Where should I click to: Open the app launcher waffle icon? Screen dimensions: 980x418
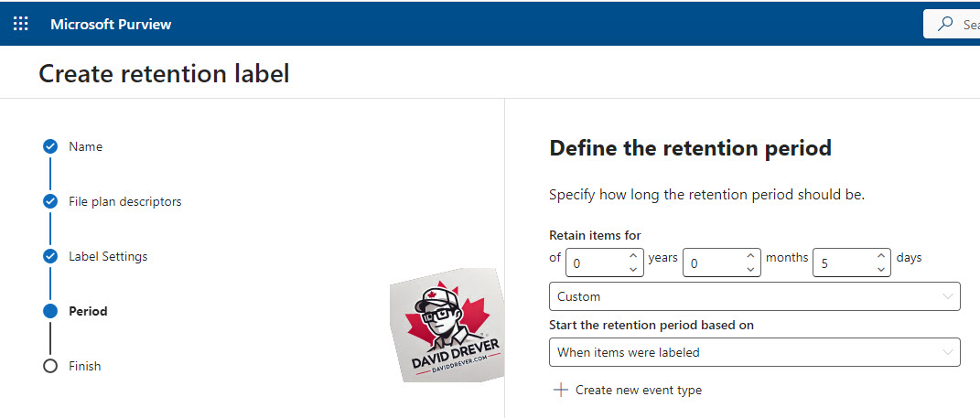21,25
